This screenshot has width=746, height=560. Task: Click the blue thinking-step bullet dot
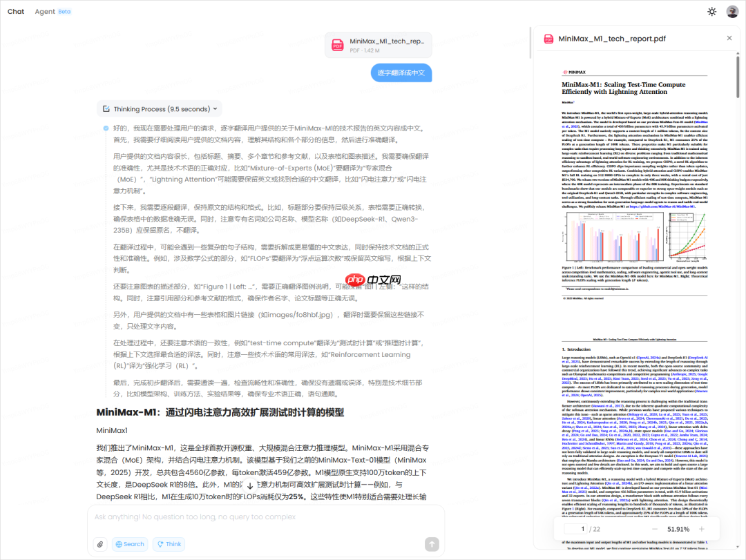[106, 128]
